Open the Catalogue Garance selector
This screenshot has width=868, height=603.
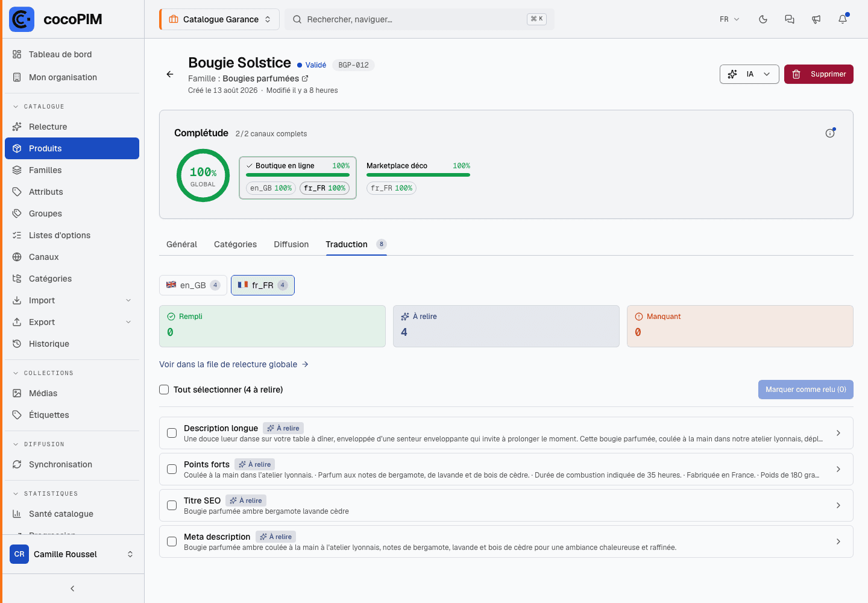click(x=219, y=19)
